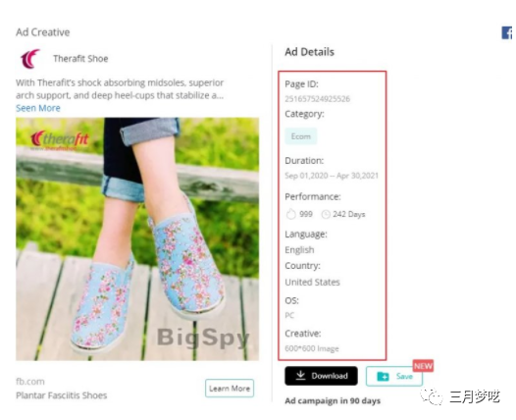
Task: Save this ad to collection
Action: [x=394, y=376]
